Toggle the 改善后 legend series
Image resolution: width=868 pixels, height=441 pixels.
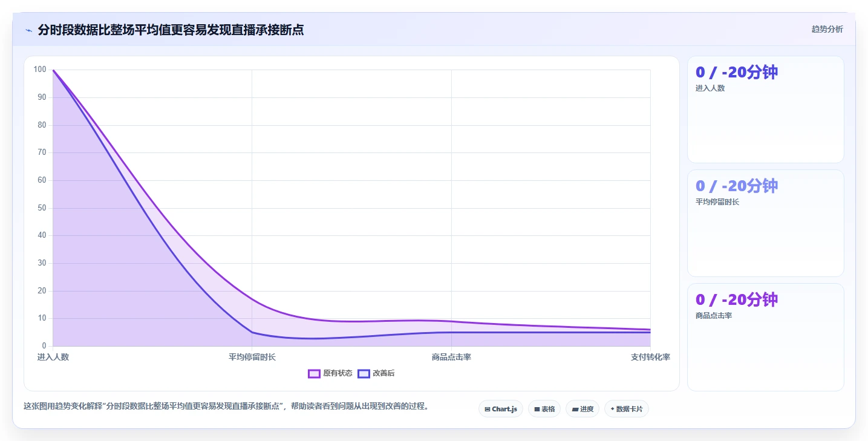(x=376, y=373)
